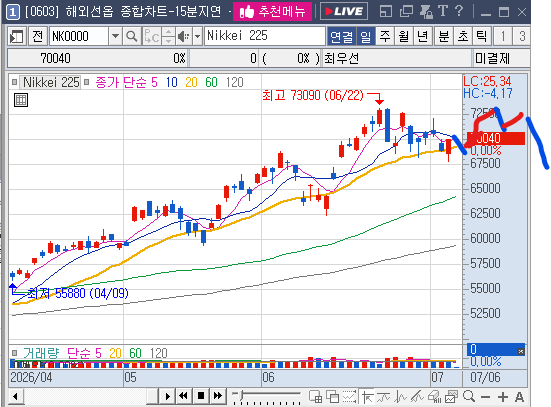Click the recommended menu thumbs-up button
The height and width of the screenshot is (407, 551).
pos(272,12)
